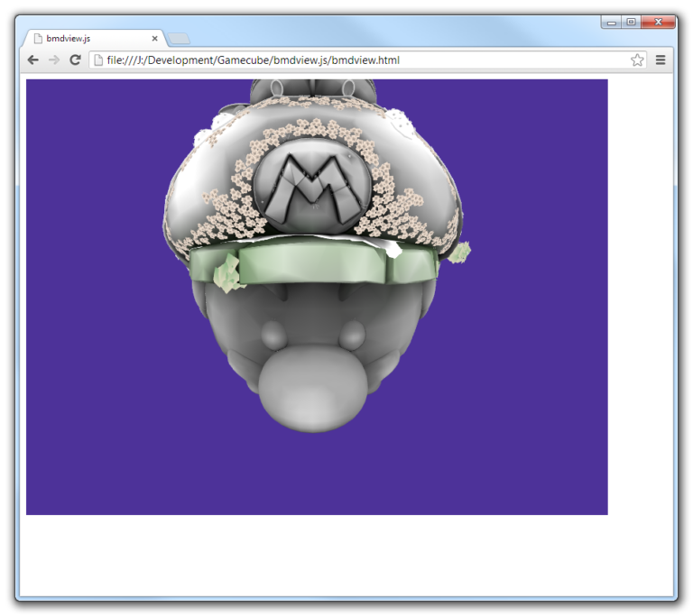Click the forward navigation arrow
693x616 pixels.
(x=54, y=60)
